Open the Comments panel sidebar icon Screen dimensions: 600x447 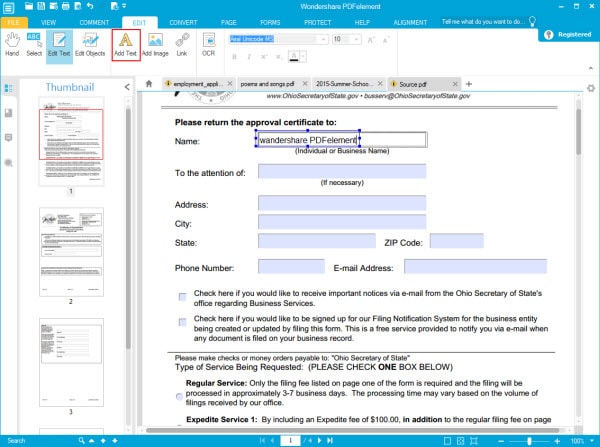[8, 137]
